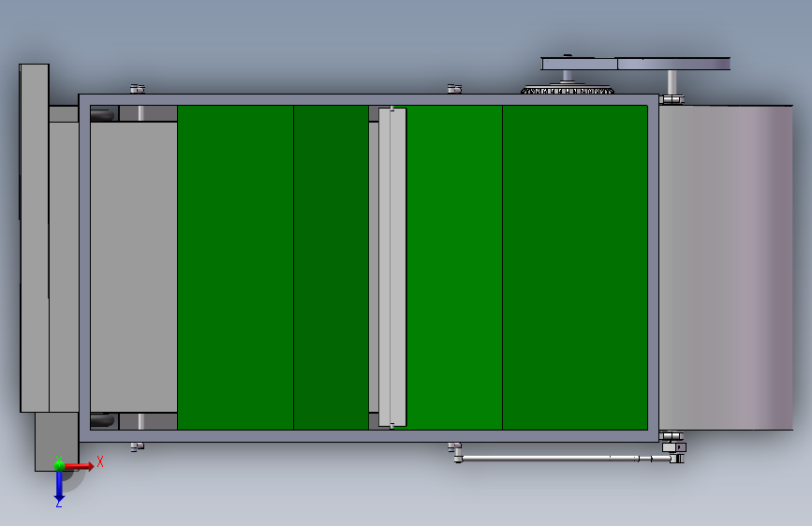Select the tall gray plate at the far left

click(34, 238)
